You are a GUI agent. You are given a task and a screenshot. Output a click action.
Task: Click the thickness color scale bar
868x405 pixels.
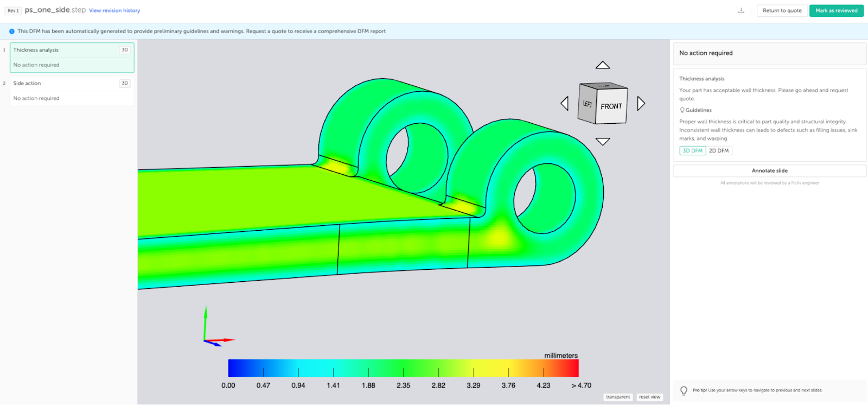point(404,368)
